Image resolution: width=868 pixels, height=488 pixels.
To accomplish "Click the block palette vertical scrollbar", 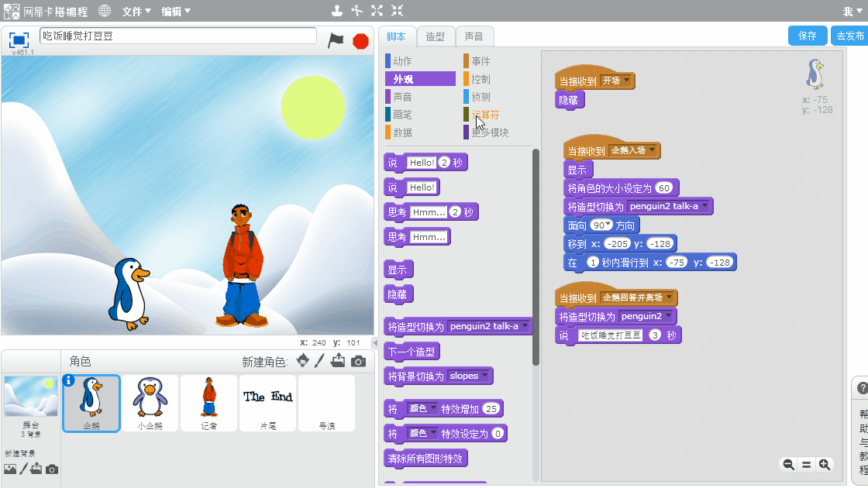I will coord(536,256).
